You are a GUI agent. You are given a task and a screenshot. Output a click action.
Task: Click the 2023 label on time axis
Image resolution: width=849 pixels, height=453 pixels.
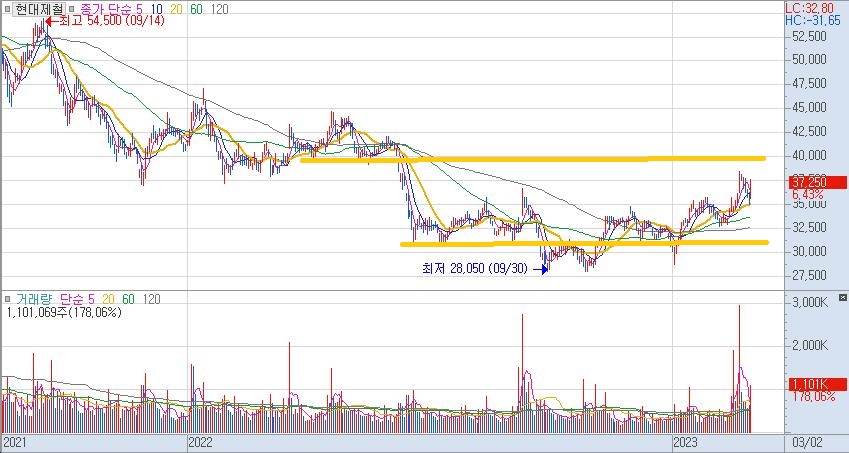[x=685, y=443]
